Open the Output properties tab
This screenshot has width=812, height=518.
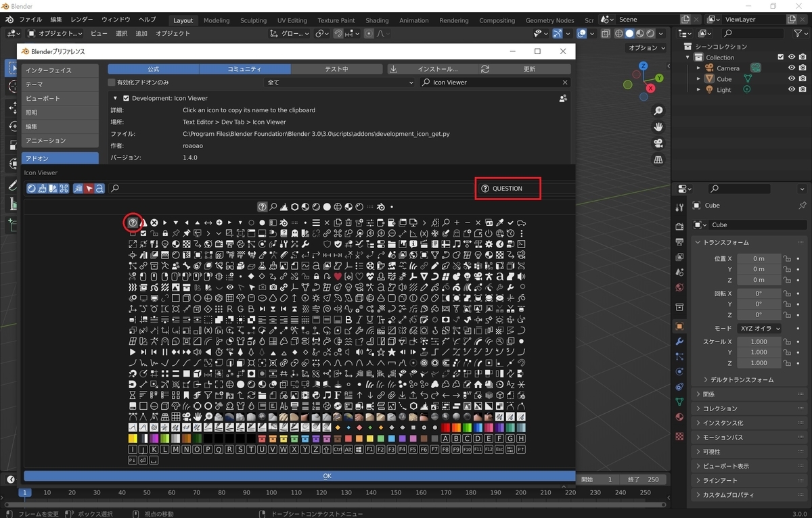679,242
